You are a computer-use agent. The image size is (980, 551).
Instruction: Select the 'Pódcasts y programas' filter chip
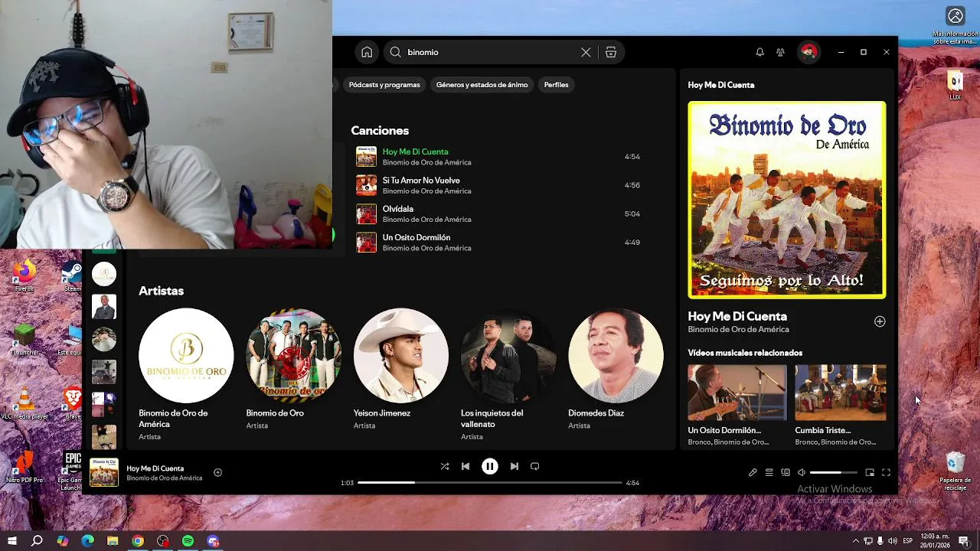(384, 84)
